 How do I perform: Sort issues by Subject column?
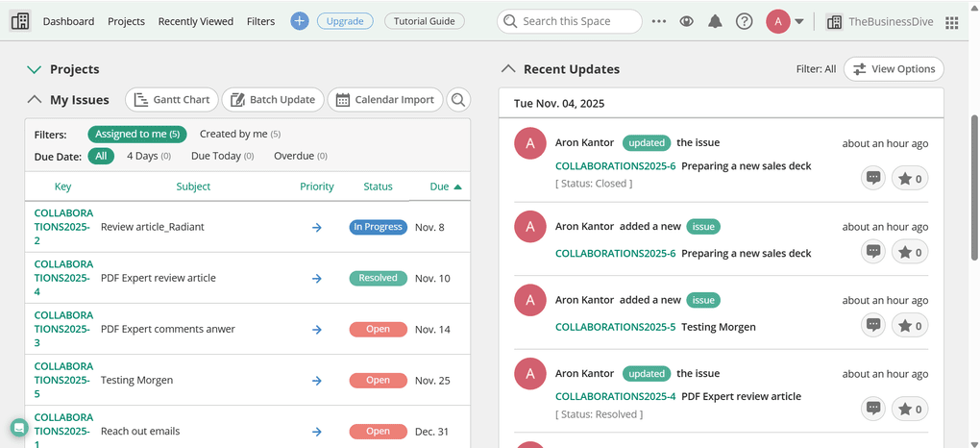tap(193, 187)
